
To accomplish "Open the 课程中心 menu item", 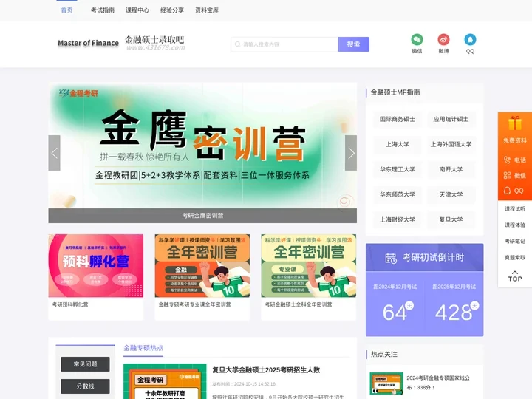I will point(137,10).
